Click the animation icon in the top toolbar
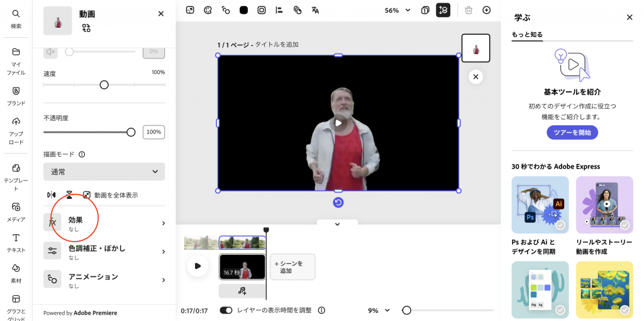Screen dimensions: 644x321 (x=226, y=10)
